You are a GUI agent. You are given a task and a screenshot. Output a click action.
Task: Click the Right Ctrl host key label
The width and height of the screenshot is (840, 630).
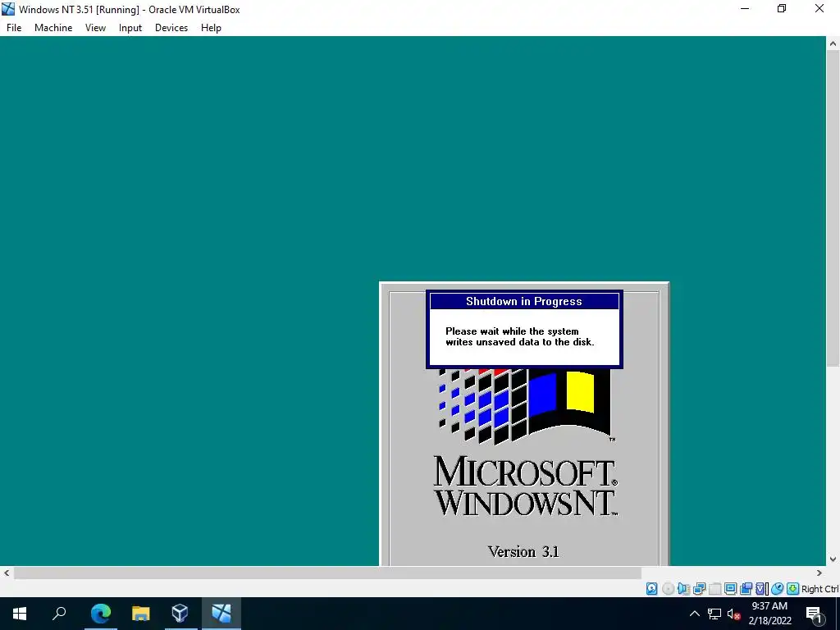(x=819, y=589)
